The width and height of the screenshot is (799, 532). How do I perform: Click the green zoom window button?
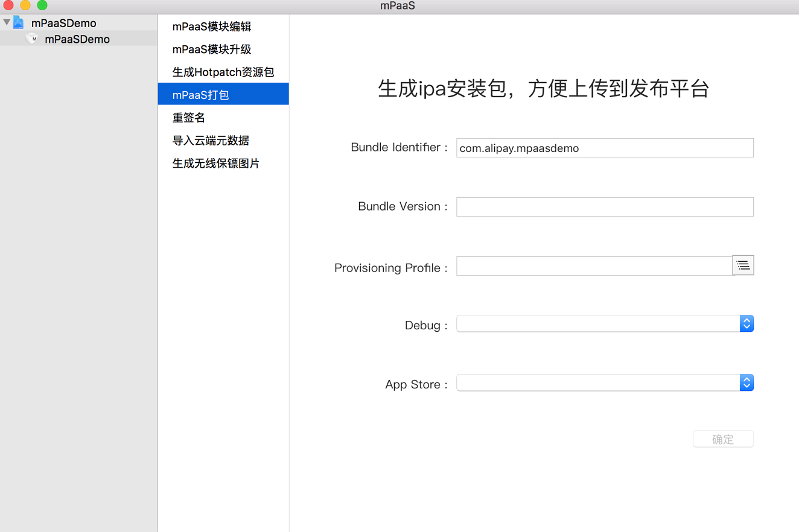[x=42, y=5]
